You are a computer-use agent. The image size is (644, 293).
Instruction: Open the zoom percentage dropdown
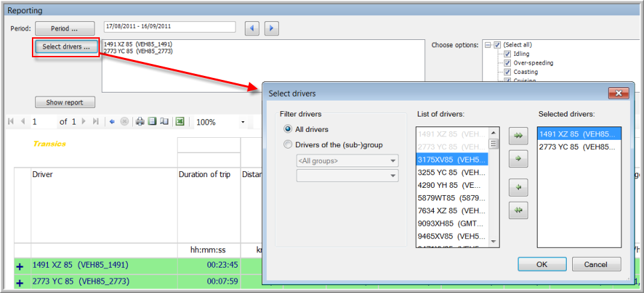243,123
